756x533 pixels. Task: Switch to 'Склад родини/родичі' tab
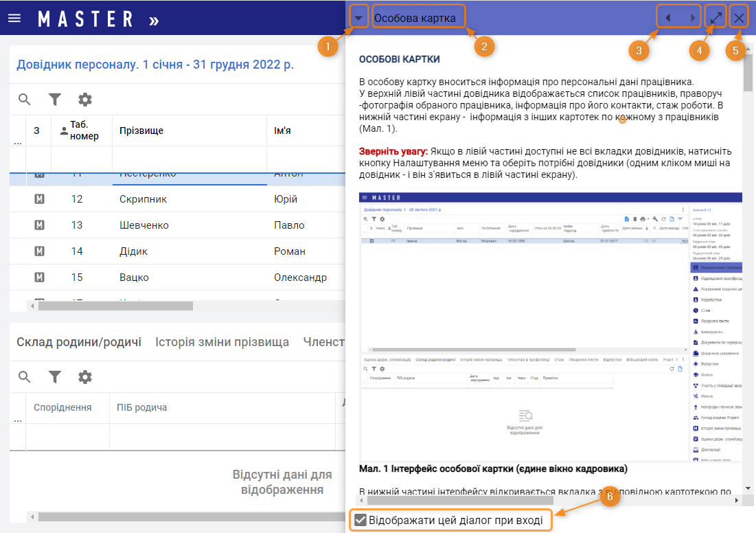(79, 342)
